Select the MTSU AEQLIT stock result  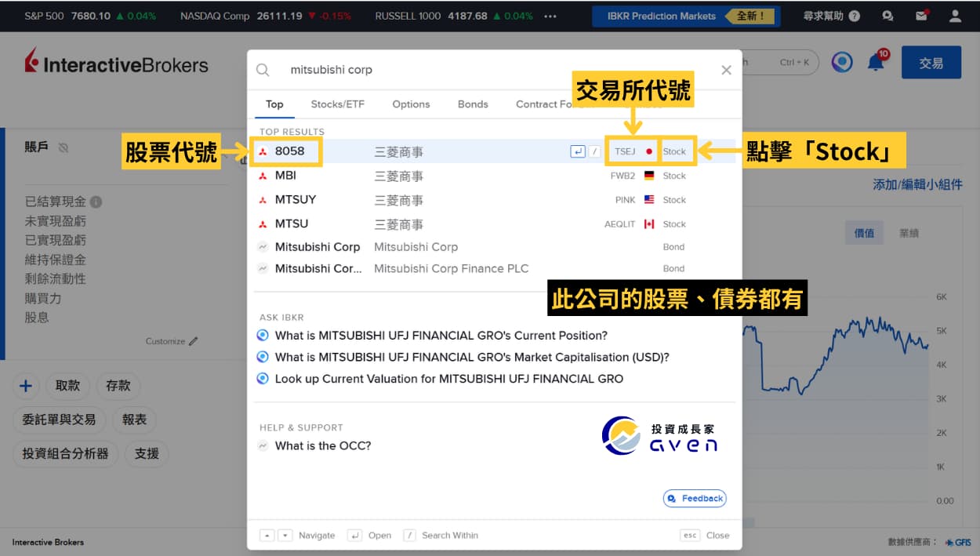494,224
